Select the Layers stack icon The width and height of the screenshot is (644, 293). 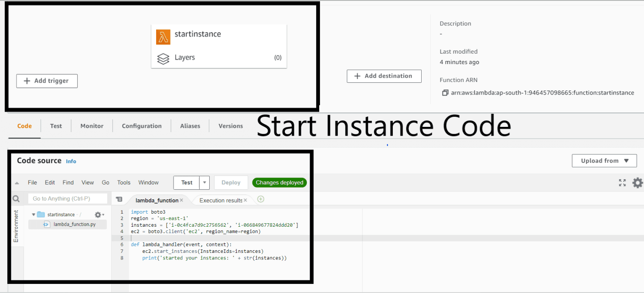click(163, 58)
